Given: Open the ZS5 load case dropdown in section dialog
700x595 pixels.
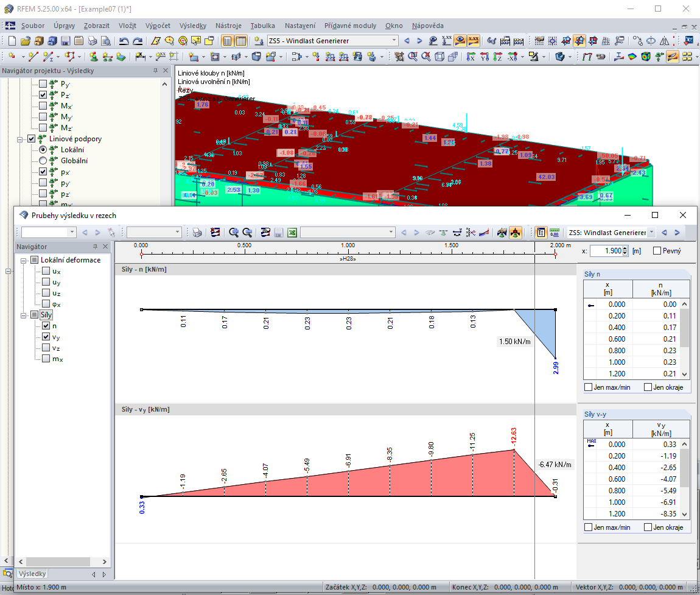Looking at the screenshot, I should pos(651,232).
